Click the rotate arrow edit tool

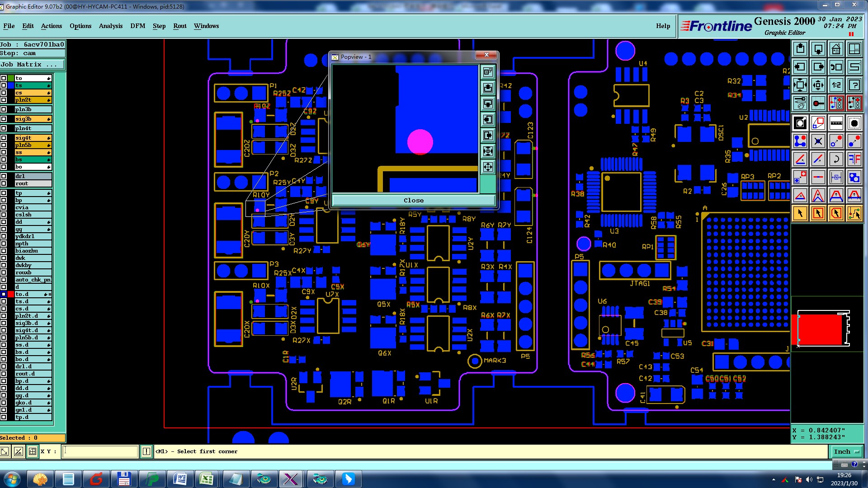836,159
